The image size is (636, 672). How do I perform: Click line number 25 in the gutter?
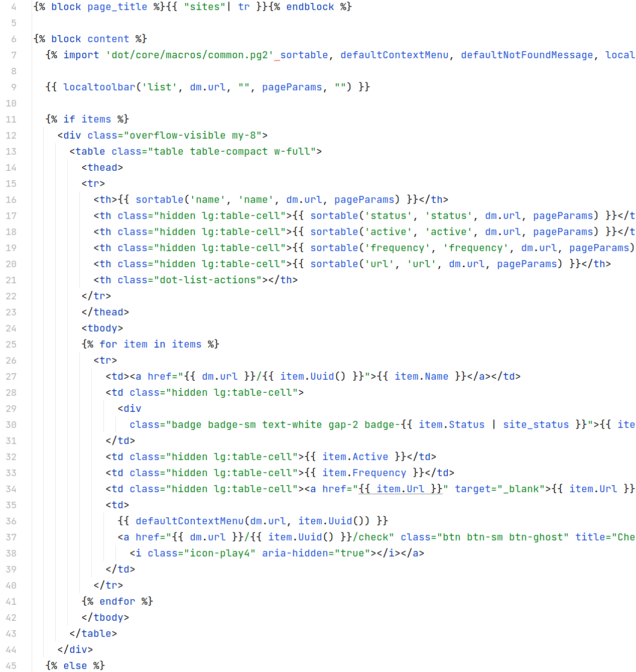[x=11, y=345]
